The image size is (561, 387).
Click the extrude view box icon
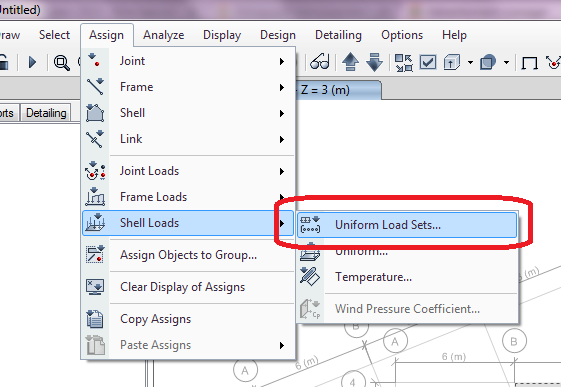tap(452, 62)
